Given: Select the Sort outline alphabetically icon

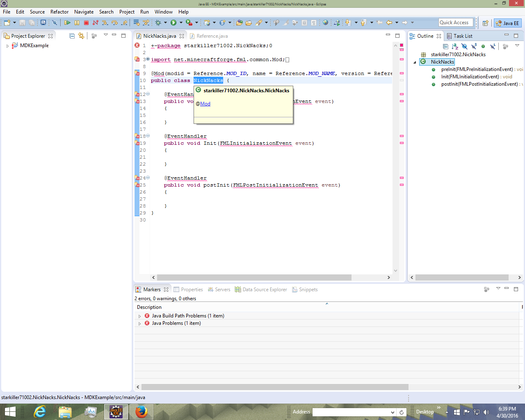Looking at the screenshot, I should click(x=454, y=46).
